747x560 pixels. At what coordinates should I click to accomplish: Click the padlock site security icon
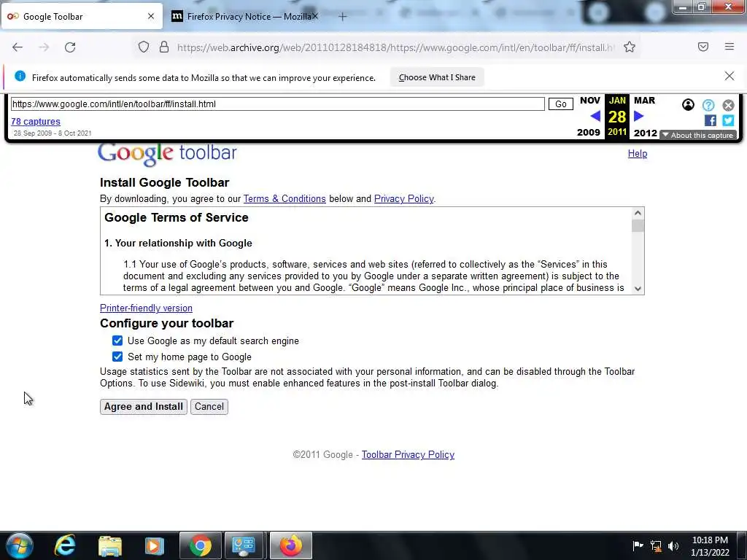(164, 47)
